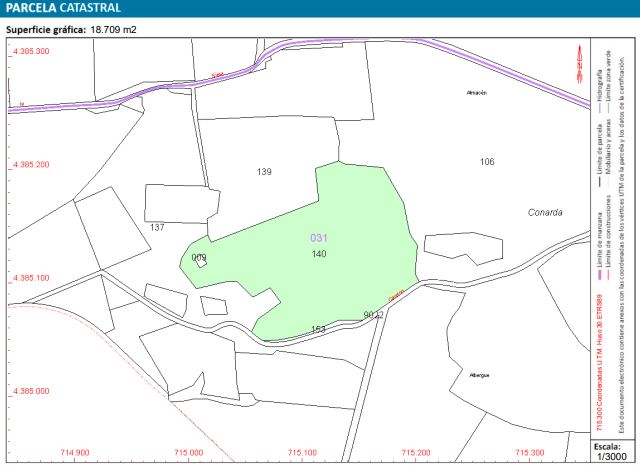Select parcel 139 on the map

click(x=264, y=172)
